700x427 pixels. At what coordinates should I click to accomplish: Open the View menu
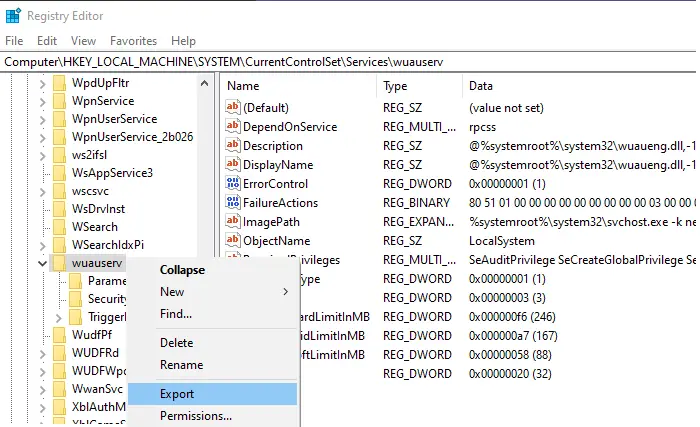tap(83, 41)
